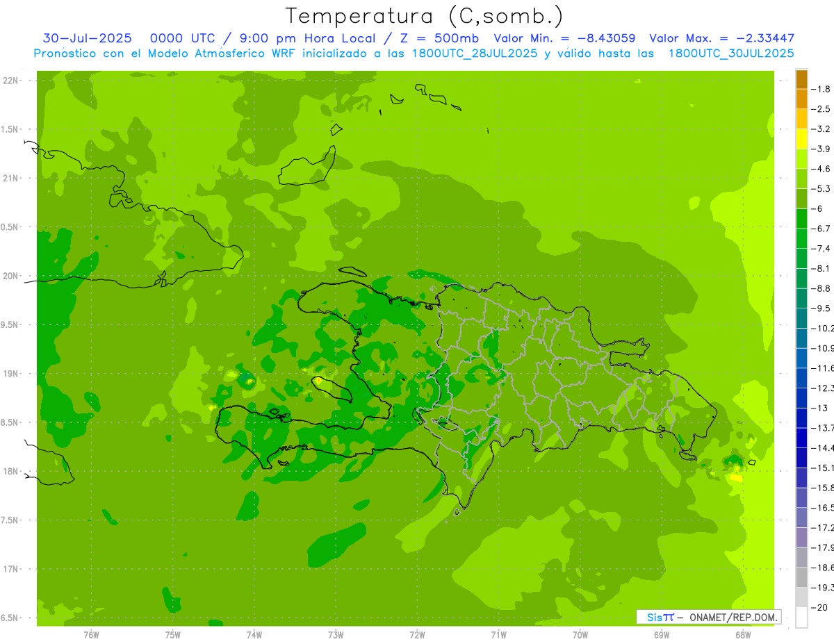Screen dimensions: 834x644
Task: Click the '72W' longitude label
Action: pyautogui.click(x=417, y=634)
